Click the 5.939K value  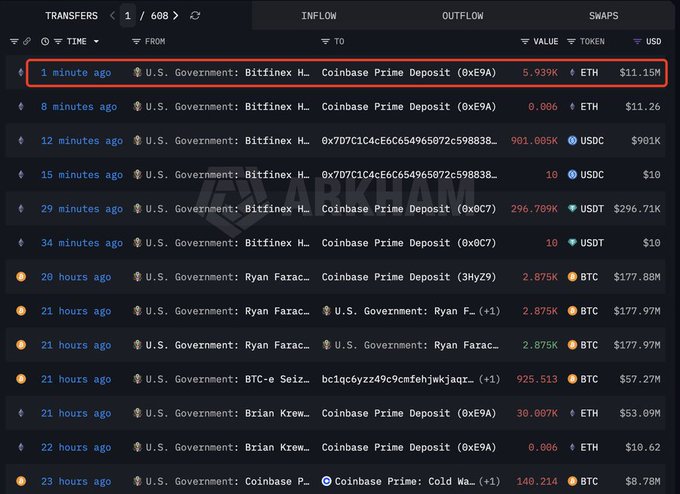[x=540, y=72]
